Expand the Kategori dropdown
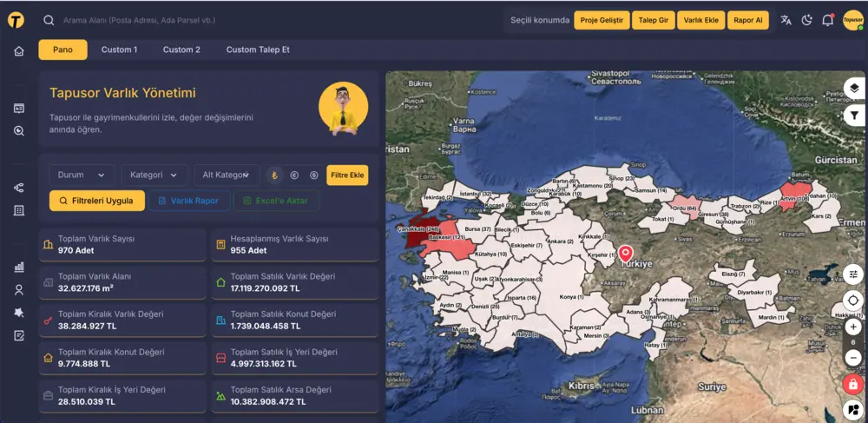 point(155,175)
